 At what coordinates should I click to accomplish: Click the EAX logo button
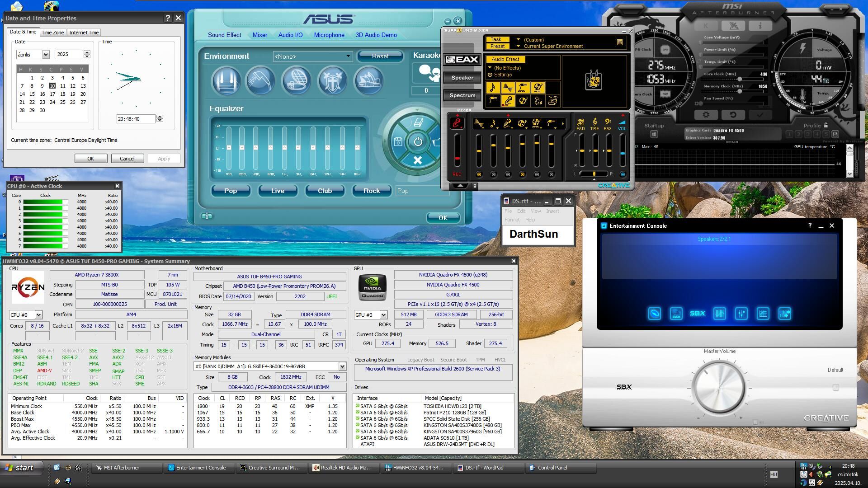[x=462, y=59]
